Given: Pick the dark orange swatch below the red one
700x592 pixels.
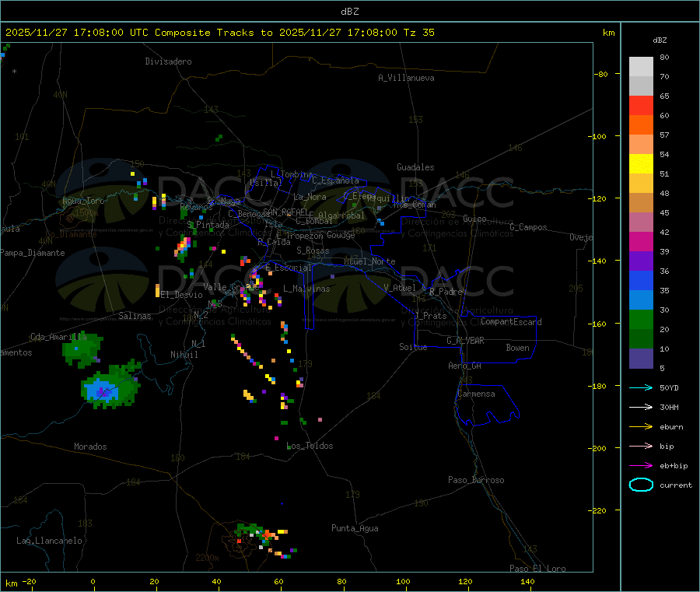Looking at the screenshot, I should pos(641,125).
